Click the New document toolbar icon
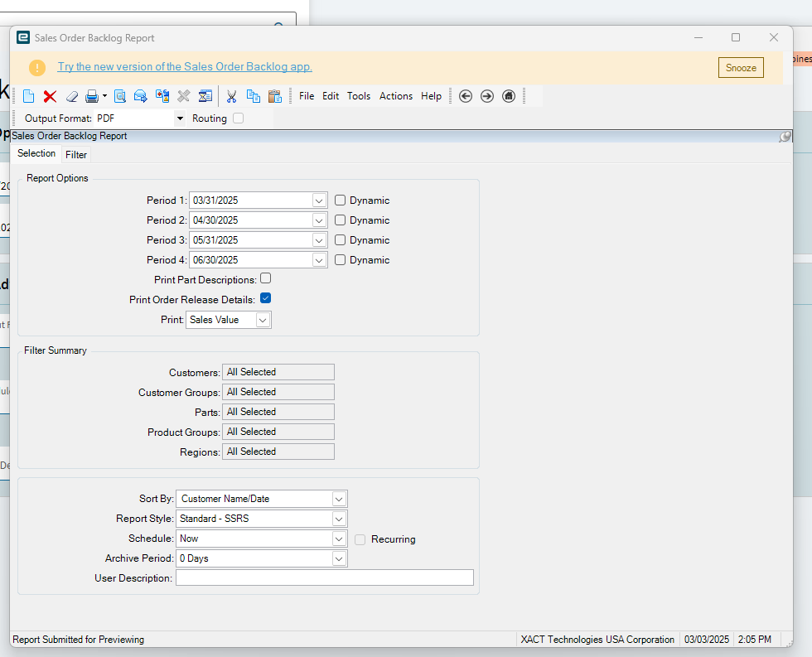This screenshot has height=657, width=812. coord(28,96)
